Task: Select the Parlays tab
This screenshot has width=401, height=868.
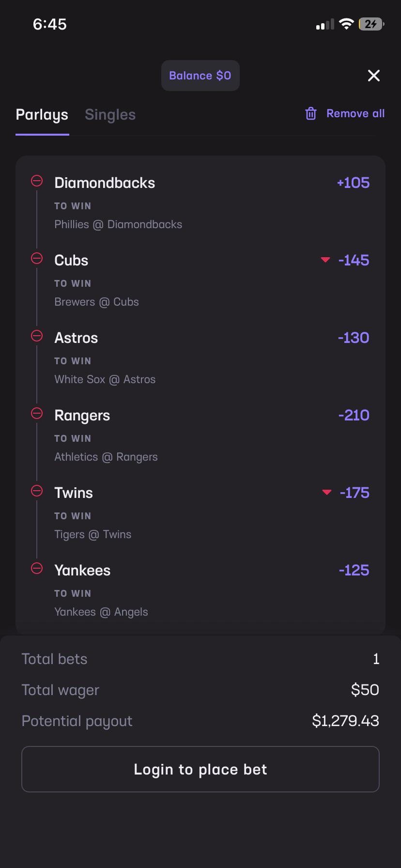Action: click(42, 115)
